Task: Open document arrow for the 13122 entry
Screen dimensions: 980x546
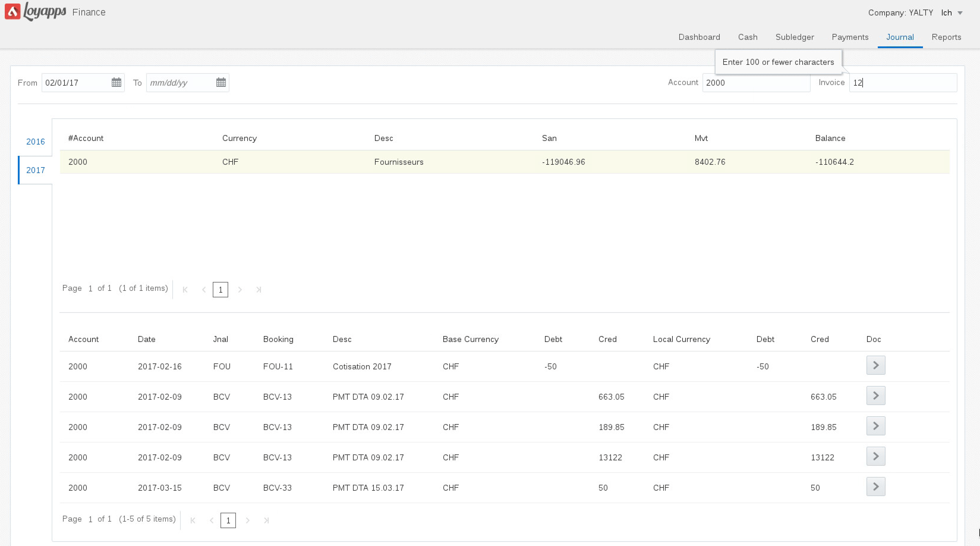Action: click(875, 456)
